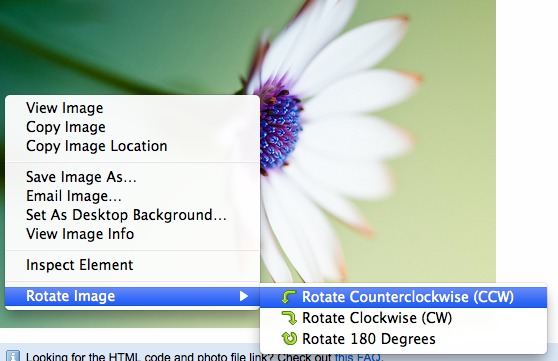558x361 pixels.
Task: Open the Rotate Image menu item
Action: point(132,296)
